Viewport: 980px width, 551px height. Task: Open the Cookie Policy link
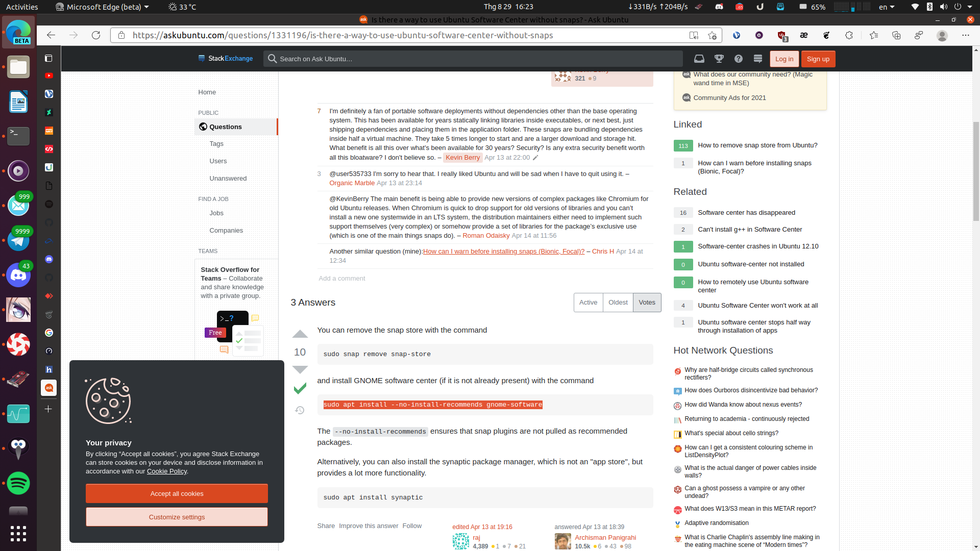[x=167, y=471]
